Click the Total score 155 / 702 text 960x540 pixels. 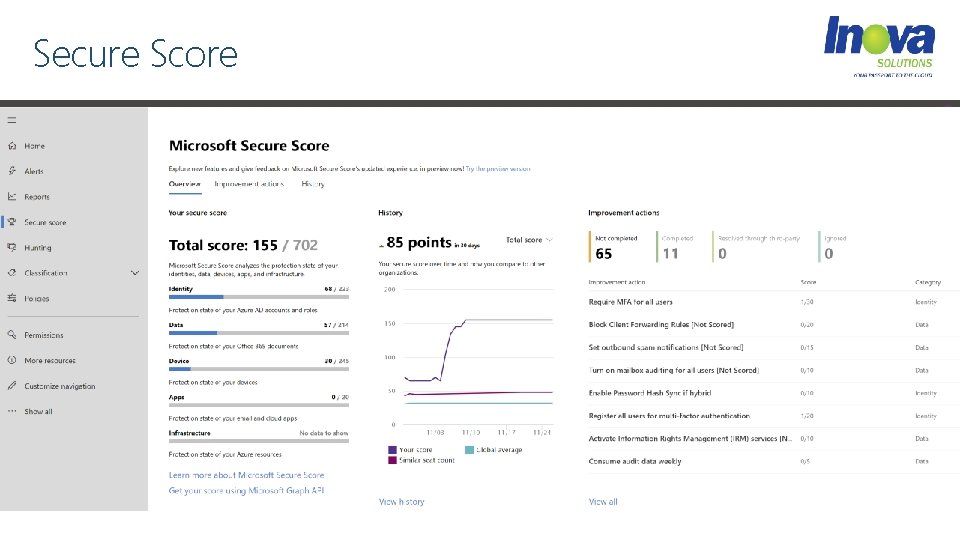click(243, 245)
